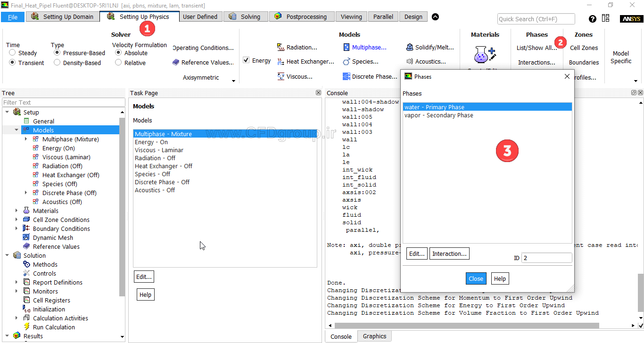
Task: Open the Radiation model icon
Action: pos(281,47)
